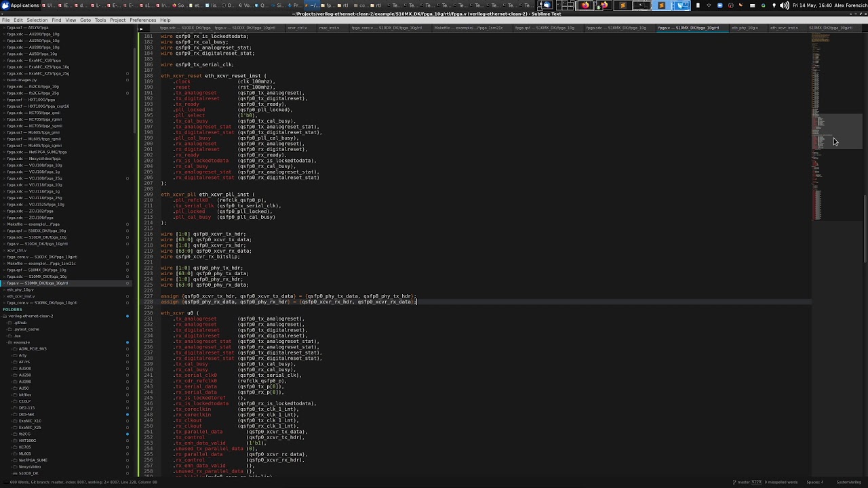Open the bitfiles folder icon
The width and height of the screenshot is (868, 488).
pos(15,394)
